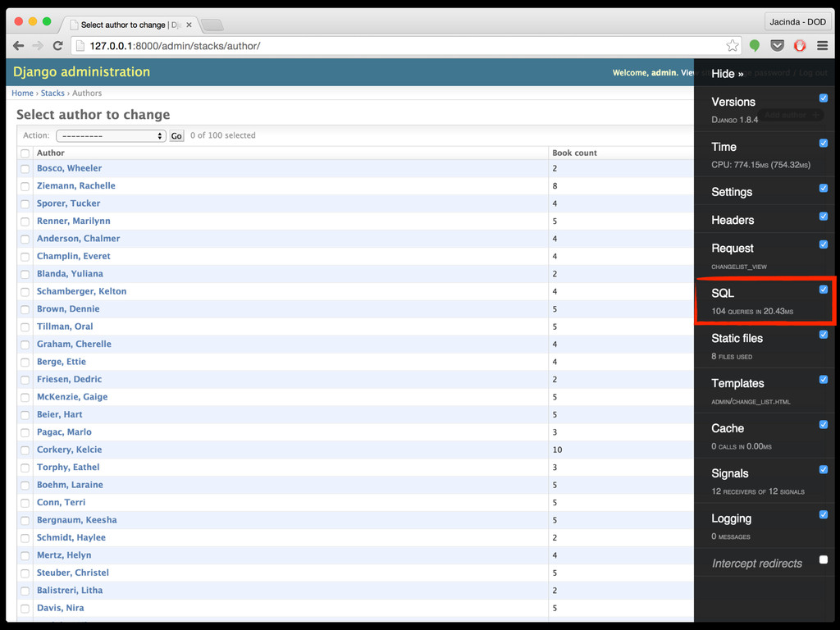The height and width of the screenshot is (630, 840).
Task: Sort by the Author column header
Action: coord(51,153)
